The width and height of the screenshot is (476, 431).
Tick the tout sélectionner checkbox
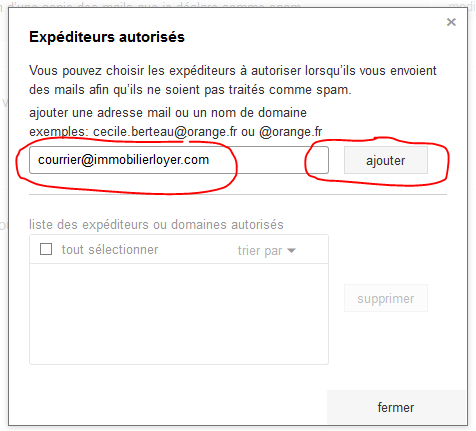46,249
